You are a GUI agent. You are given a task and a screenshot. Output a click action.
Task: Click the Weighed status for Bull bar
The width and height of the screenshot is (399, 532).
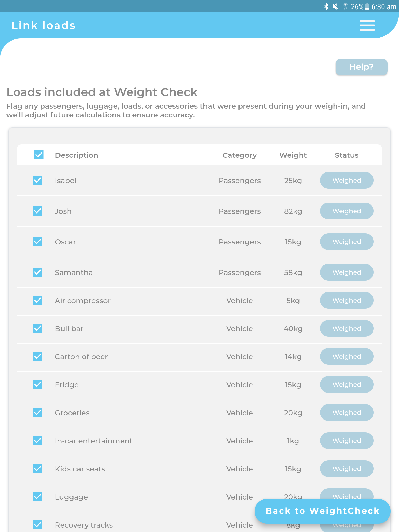click(347, 328)
